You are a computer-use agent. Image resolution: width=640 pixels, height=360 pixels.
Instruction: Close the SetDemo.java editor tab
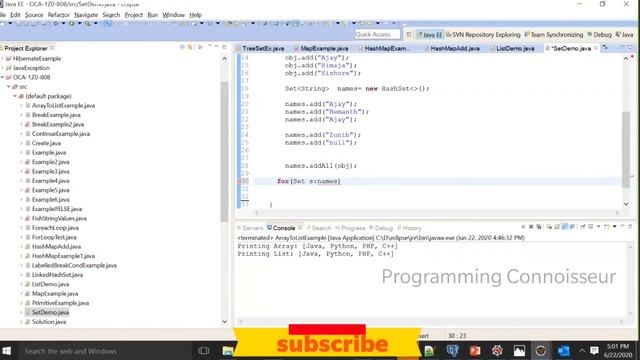(596, 48)
